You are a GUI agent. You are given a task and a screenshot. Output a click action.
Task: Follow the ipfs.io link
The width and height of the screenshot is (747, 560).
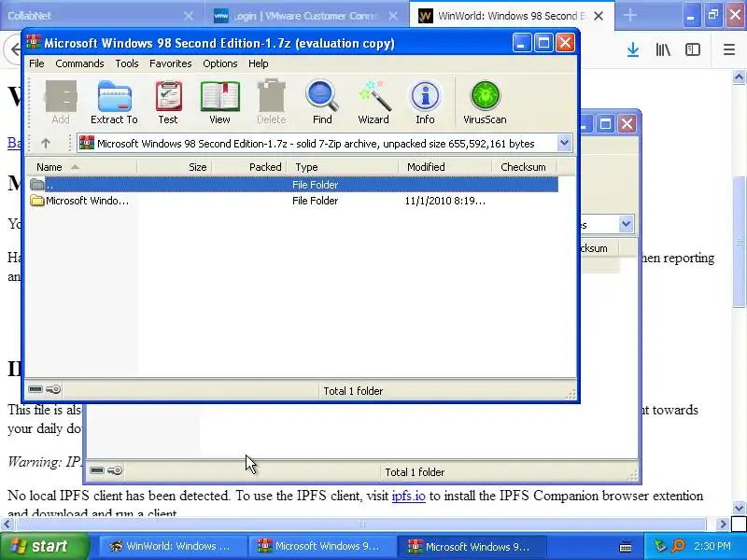click(408, 496)
